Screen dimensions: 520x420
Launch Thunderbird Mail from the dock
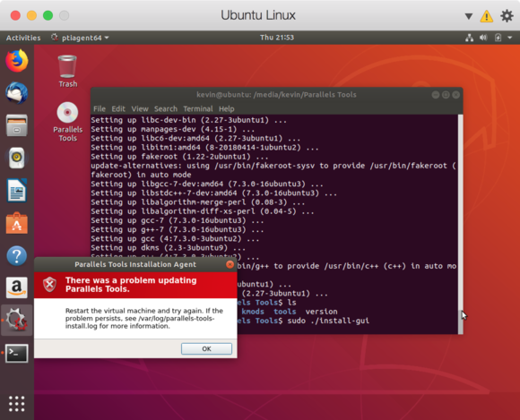pos(16,93)
